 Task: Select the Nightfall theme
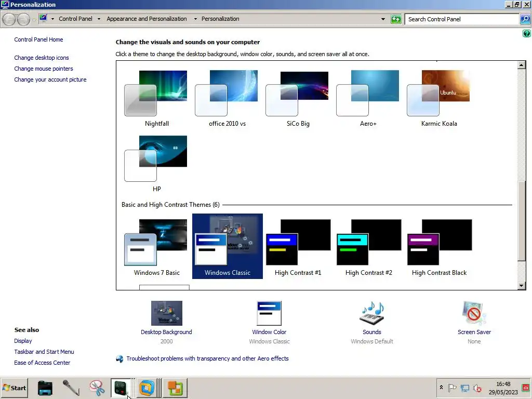(156, 98)
